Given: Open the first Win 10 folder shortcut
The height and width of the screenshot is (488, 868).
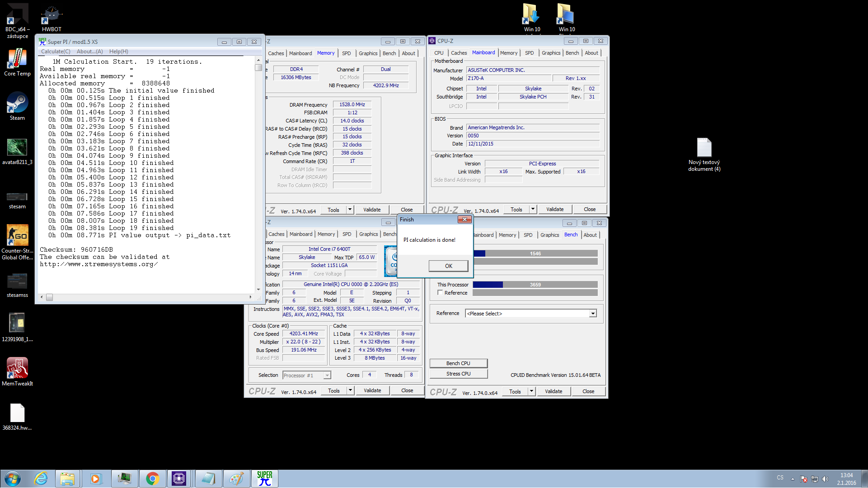Looking at the screenshot, I should (x=531, y=14).
